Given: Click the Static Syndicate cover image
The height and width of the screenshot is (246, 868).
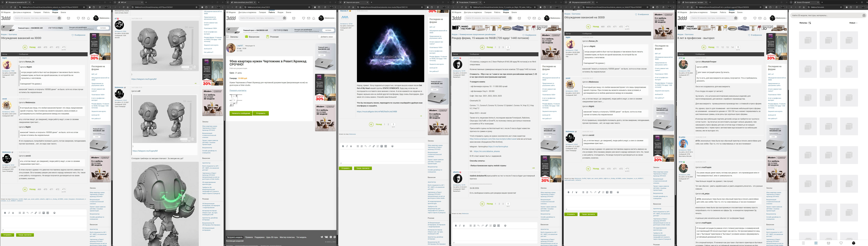Looking at the screenshot, I should coord(391,48).
